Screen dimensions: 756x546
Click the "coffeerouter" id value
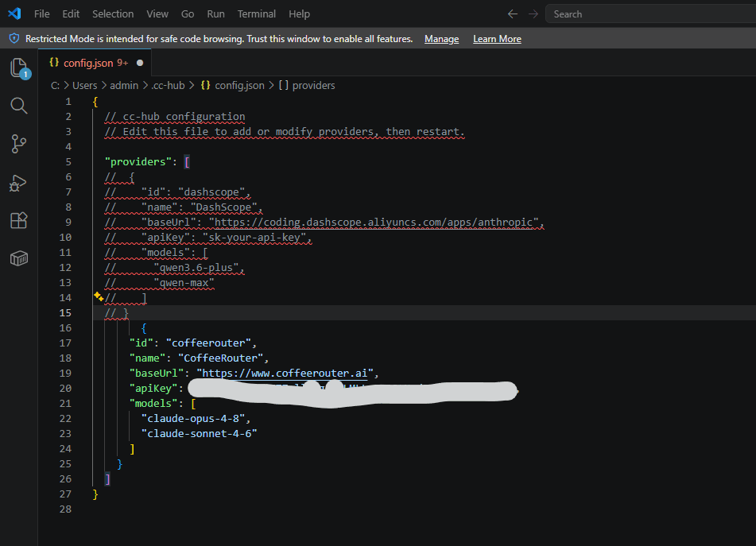pos(208,343)
